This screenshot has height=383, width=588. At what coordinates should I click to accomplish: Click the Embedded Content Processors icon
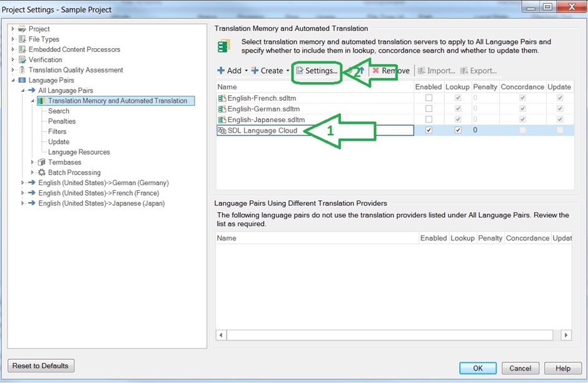(x=23, y=49)
